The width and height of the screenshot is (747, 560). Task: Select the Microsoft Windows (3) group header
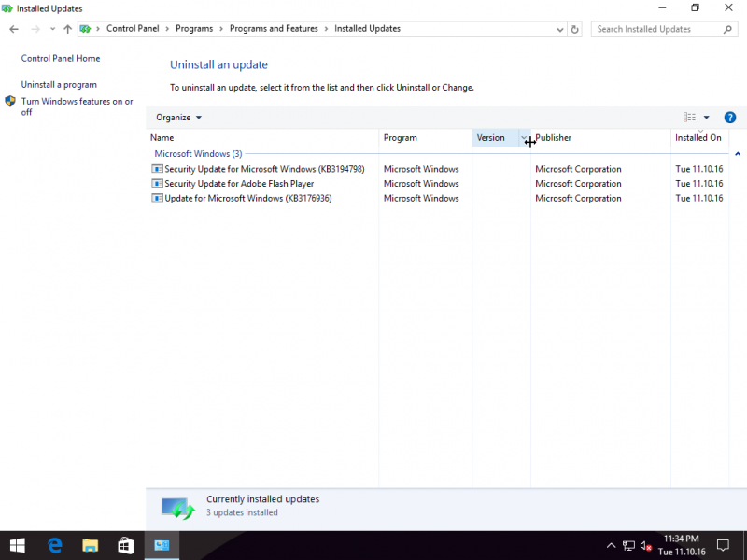198,154
